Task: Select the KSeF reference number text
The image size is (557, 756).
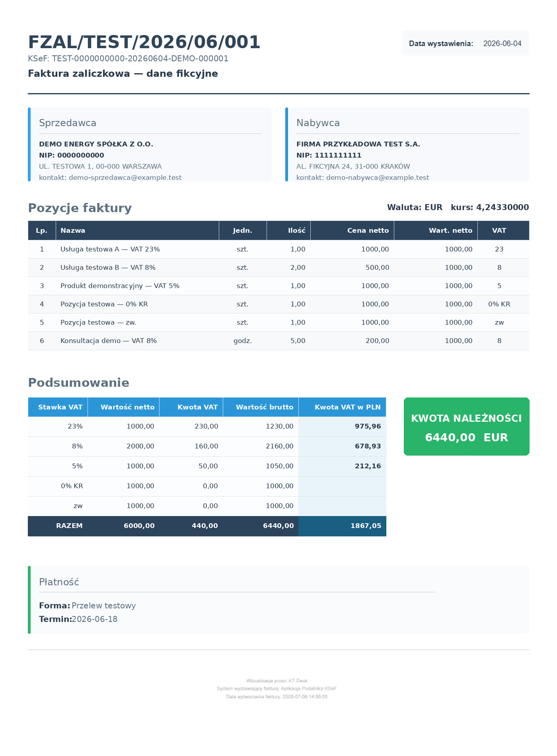Action: tap(128, 58)
